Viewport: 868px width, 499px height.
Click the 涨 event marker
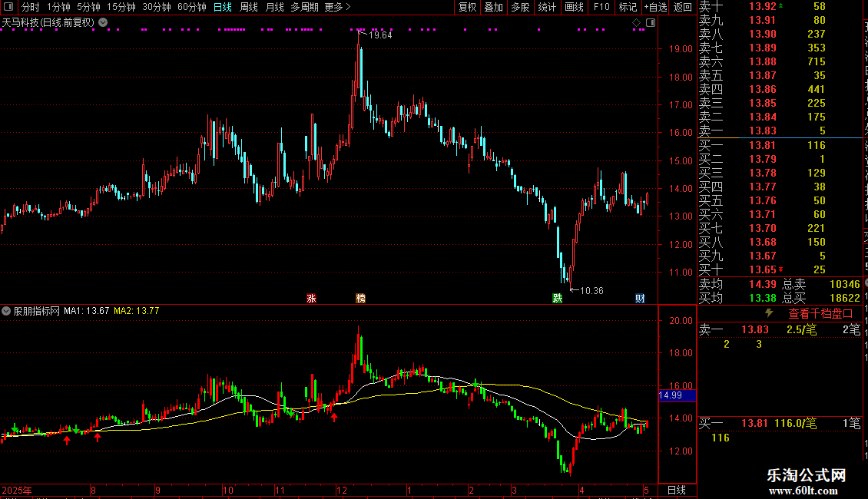312,298
